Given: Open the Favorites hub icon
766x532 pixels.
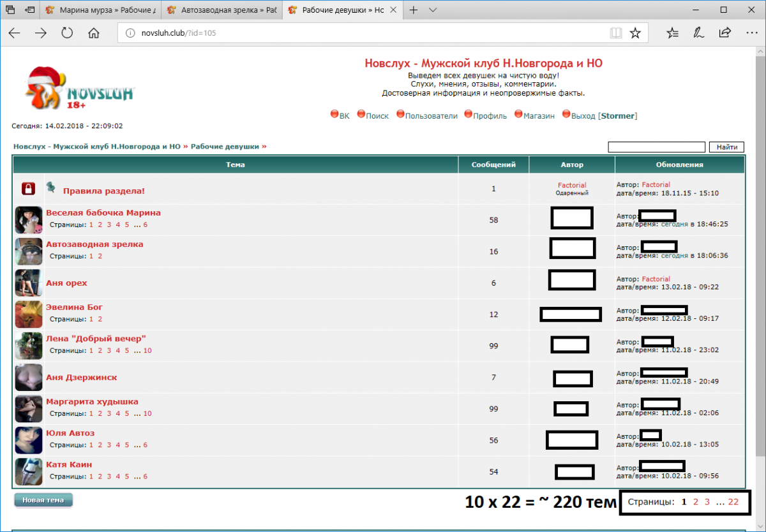Looking at the screenshot, I should pyautogui.click(x=672, y=33).
